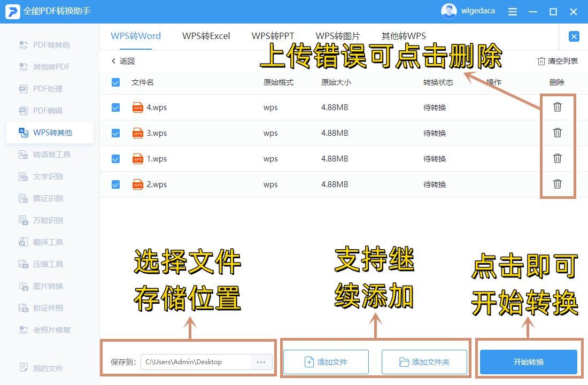Uncheck the 2.wps row checkbox

click(115, 184)
